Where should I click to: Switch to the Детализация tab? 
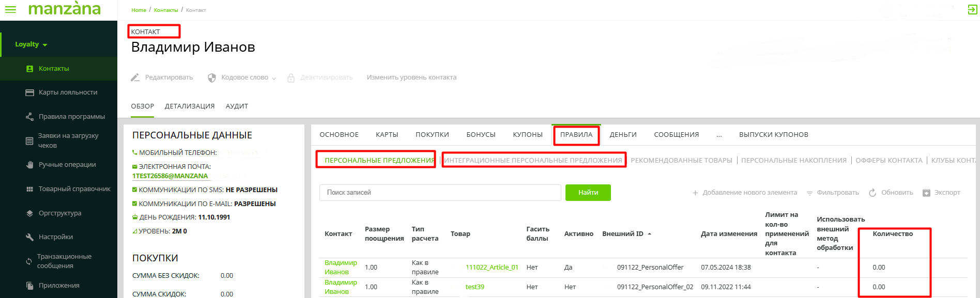[x=190, y=106]
